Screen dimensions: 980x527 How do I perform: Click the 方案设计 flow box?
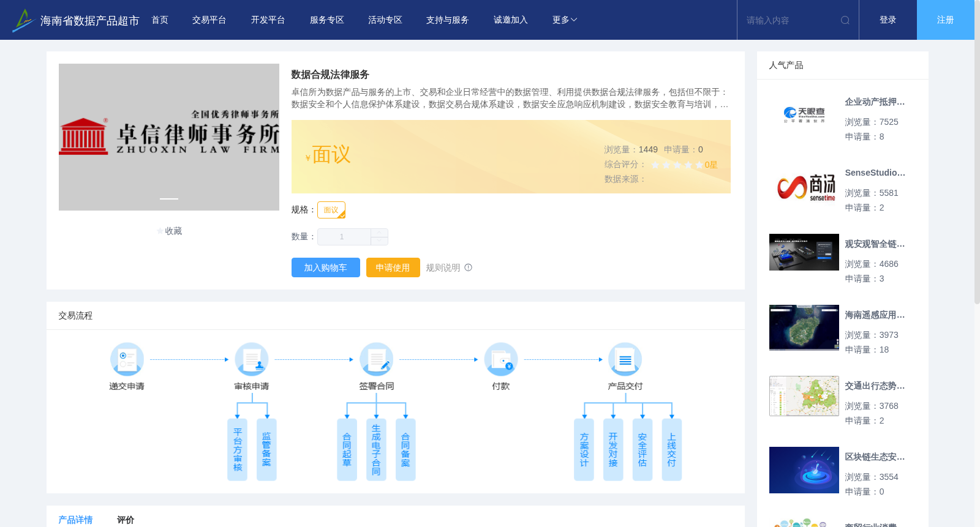point(584,450)
